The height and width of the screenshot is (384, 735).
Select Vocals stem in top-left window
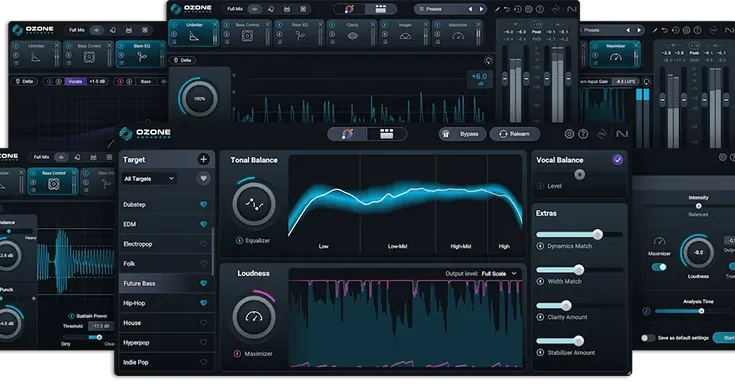75,81
